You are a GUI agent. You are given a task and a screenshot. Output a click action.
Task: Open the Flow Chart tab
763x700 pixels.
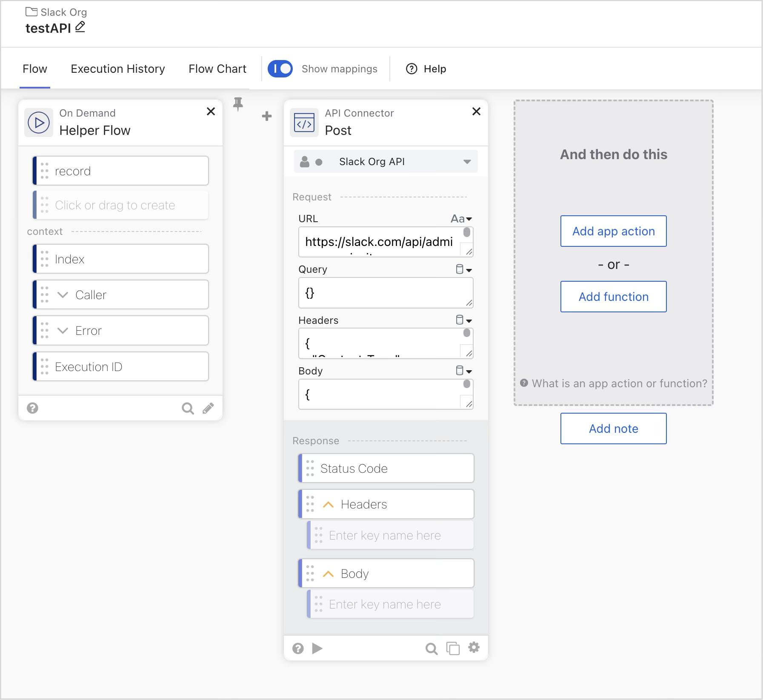217,69
